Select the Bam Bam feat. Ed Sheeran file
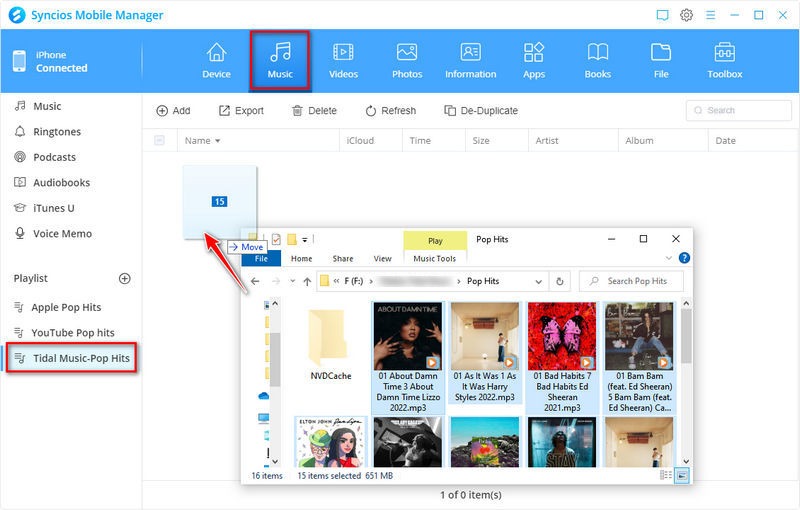 639,357
